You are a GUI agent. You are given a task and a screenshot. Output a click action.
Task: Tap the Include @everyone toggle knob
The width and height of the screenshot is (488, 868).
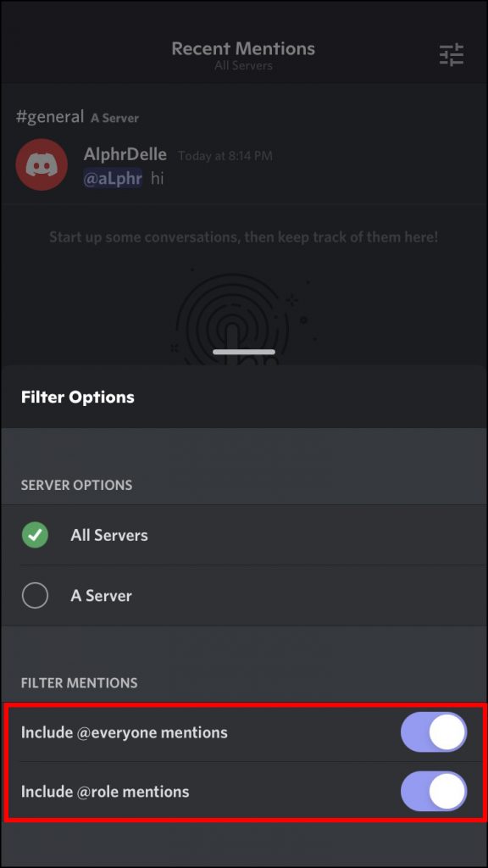[x=446, y=732]
